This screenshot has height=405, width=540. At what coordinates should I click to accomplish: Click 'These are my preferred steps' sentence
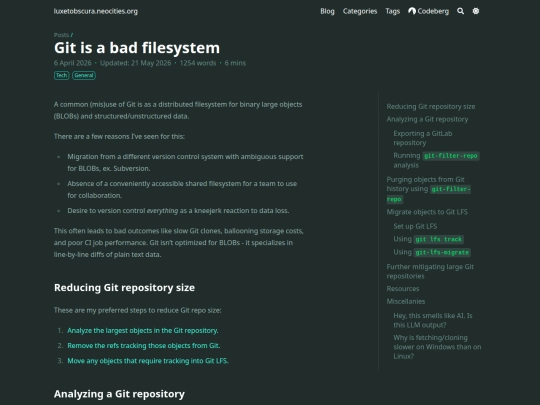(137, 310)
